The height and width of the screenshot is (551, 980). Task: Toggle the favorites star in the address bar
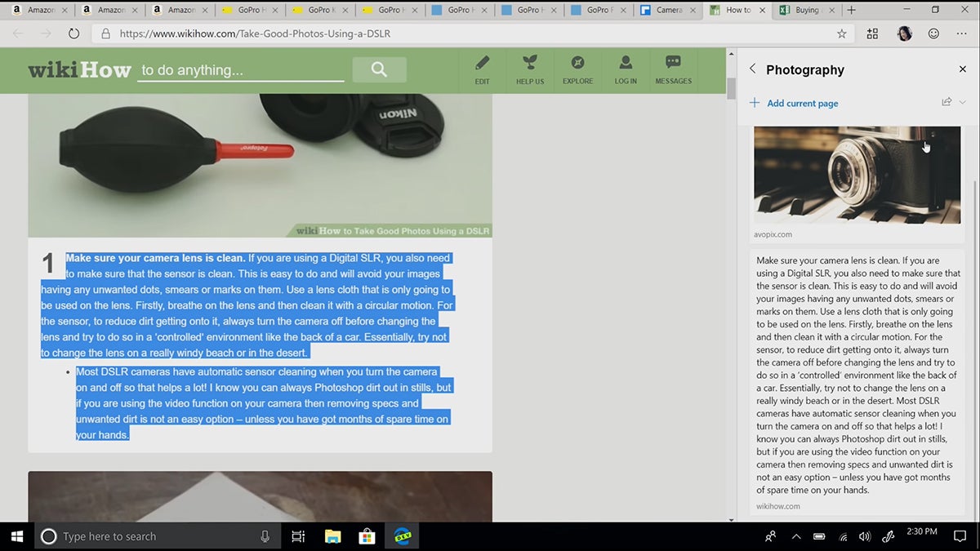pos(842,33)
